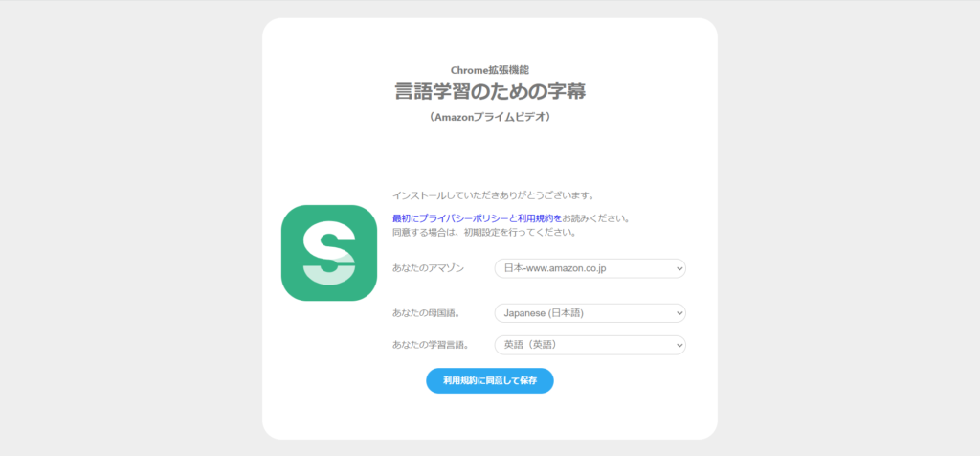The height and width of the screenshot is (456, 980).
Task: Click the インストールしていただきありがとうございます text
Action: [493, 195]
